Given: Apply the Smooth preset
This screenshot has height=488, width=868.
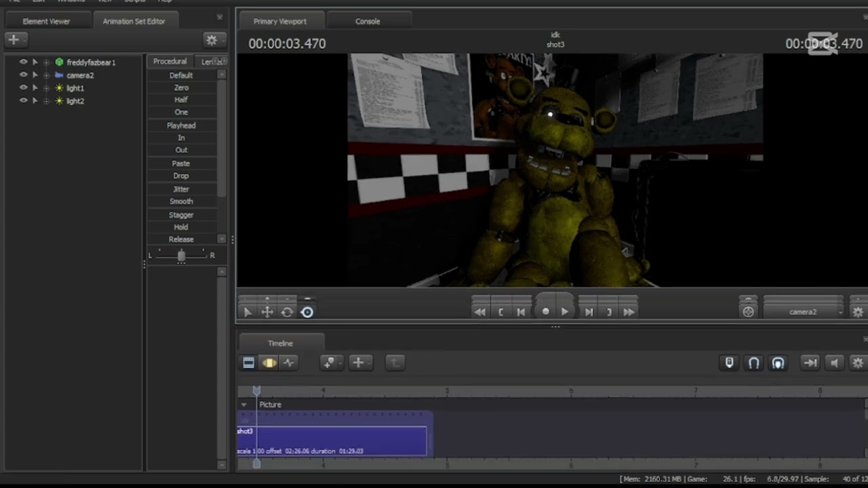Looking at the screenshot, I should point(181,201).
